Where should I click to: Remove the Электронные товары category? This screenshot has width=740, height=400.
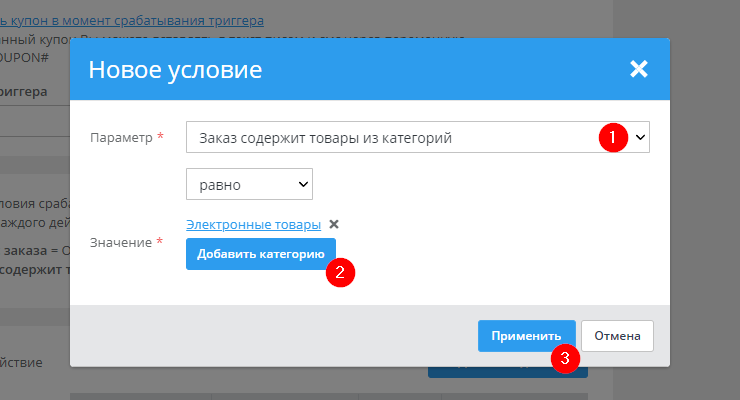coord(334,225)
